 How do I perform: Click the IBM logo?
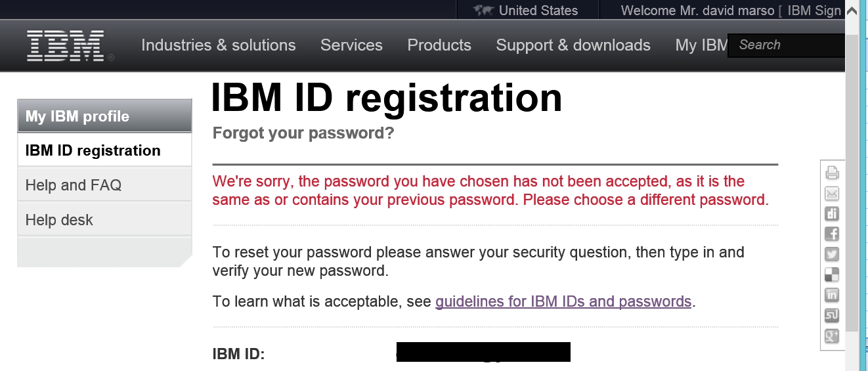pyautogui.click(x=66, y=45)
